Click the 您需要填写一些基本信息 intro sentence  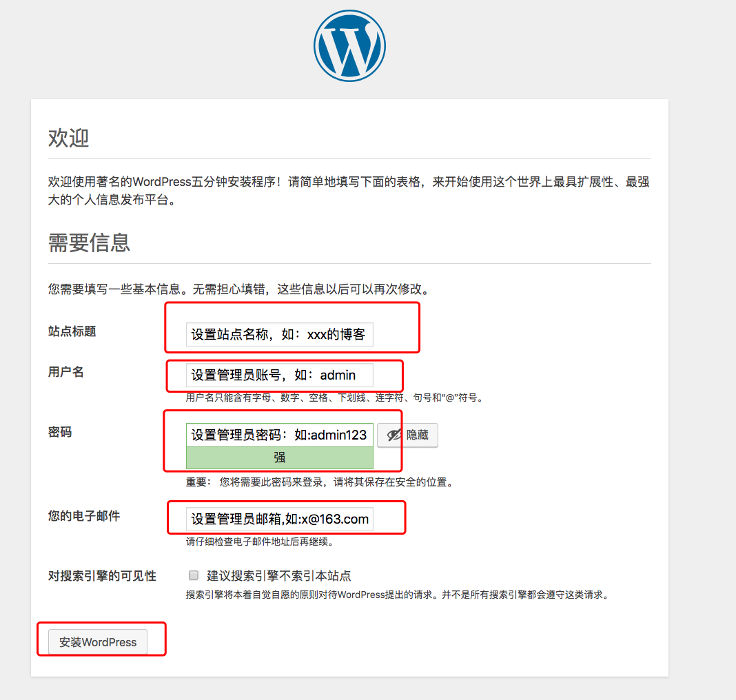[239, 289]
